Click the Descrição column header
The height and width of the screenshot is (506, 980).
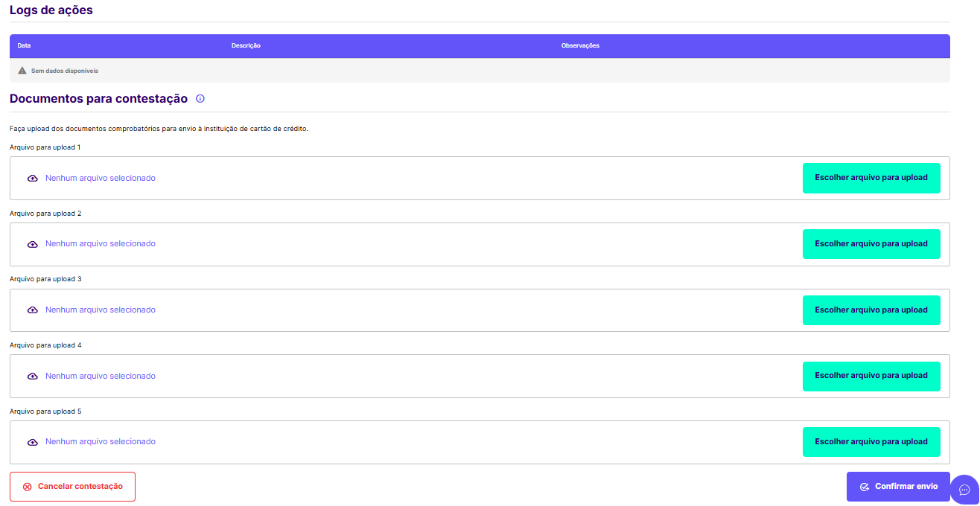[x=246, y=46]
